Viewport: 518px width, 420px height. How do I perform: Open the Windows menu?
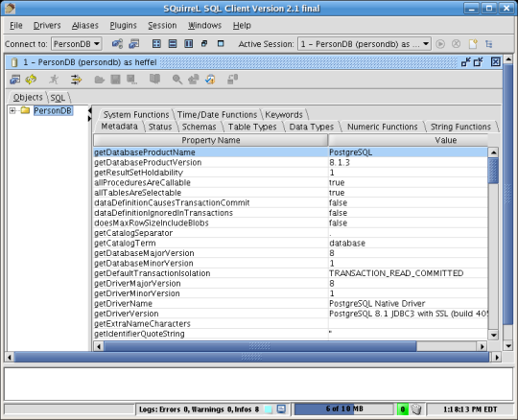205,26
